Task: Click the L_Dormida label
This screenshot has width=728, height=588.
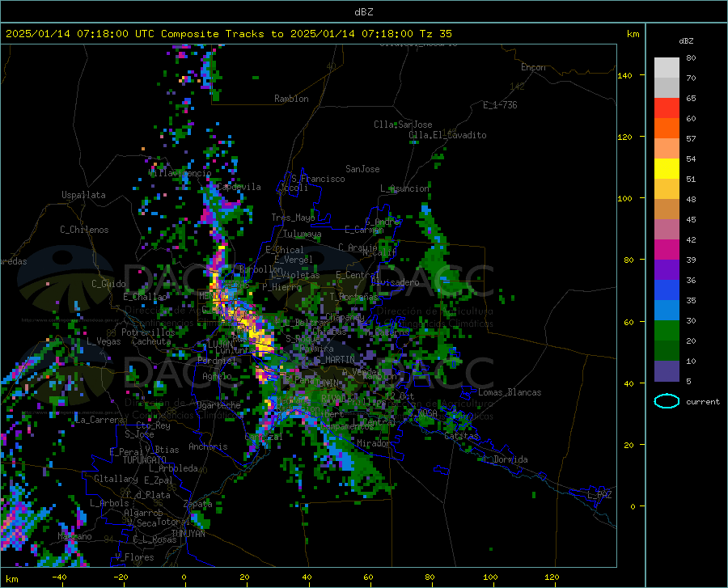Action: 506,459
